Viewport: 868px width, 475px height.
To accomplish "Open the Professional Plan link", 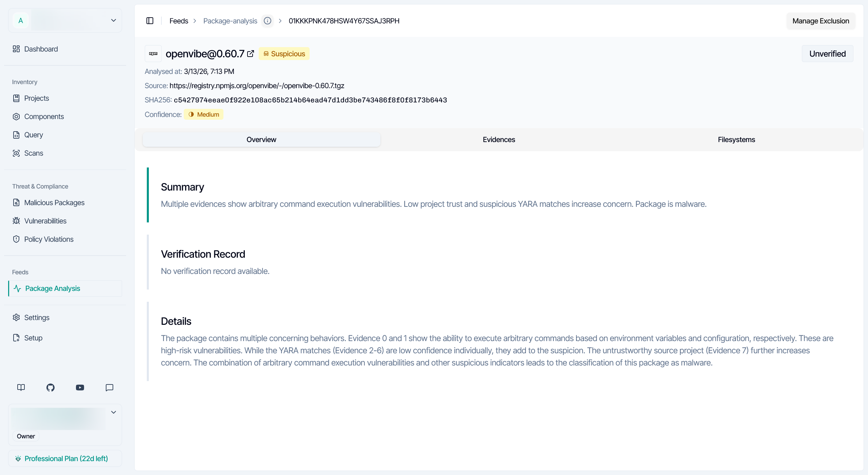I will [66, 458].
